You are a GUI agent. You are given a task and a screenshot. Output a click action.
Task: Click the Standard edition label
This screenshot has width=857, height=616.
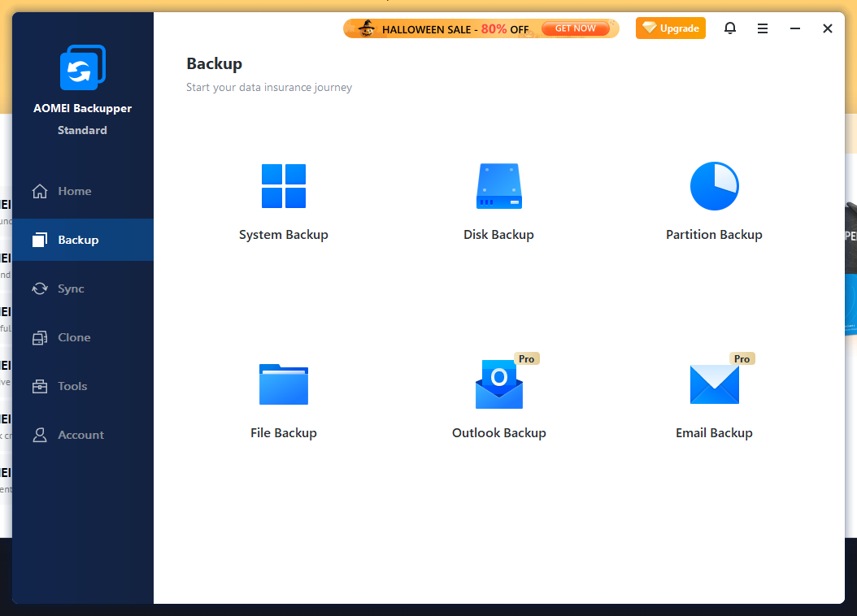[82, 130]
